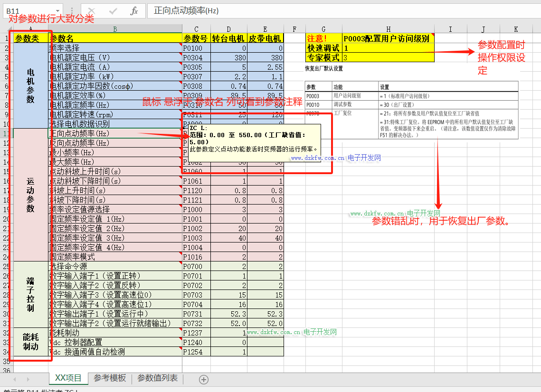Select the 皮带电机 header cell
This screenshot has width=541, height=392.
pyautogui.click(x=266, y=38)
